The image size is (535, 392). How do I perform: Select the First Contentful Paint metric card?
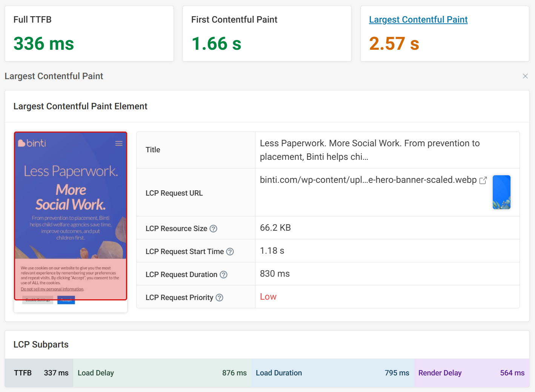tap(267, 34)
